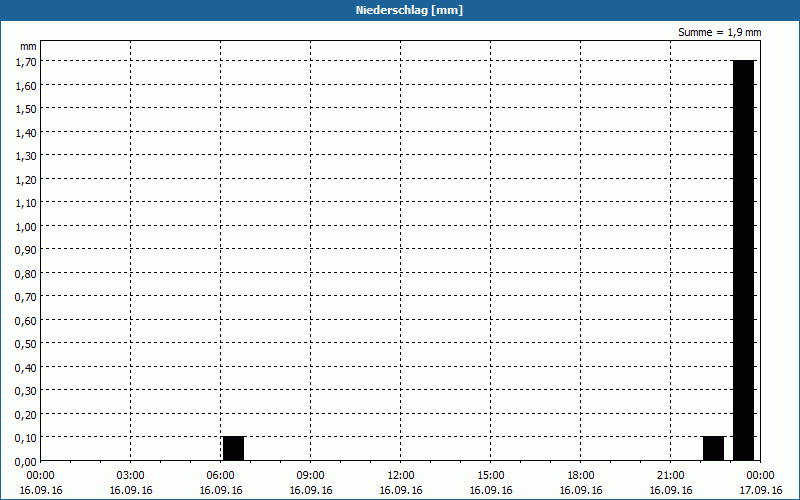Click the mm unit label above the y-axis
The image size is (800, 500).
29,46
